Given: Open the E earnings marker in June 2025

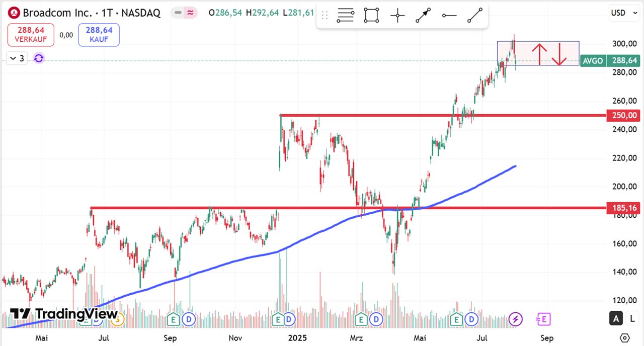Looking at the screenshot, I should click(457, 319).
